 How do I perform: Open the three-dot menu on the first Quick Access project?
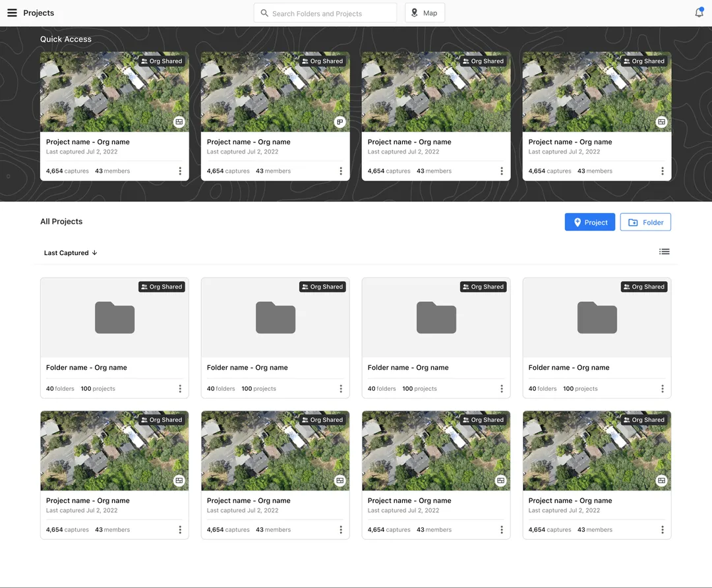point(180,171)
